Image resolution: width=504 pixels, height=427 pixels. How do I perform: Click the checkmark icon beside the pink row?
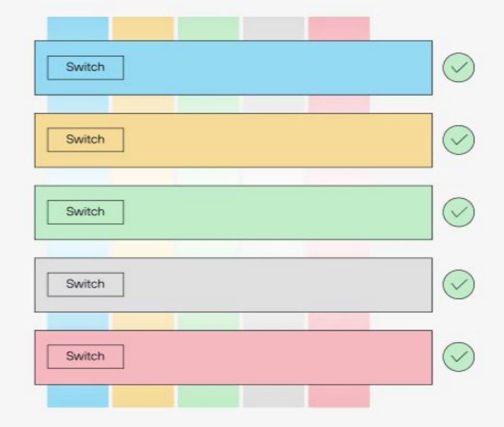pyautogui.click(x=458, y=357)
